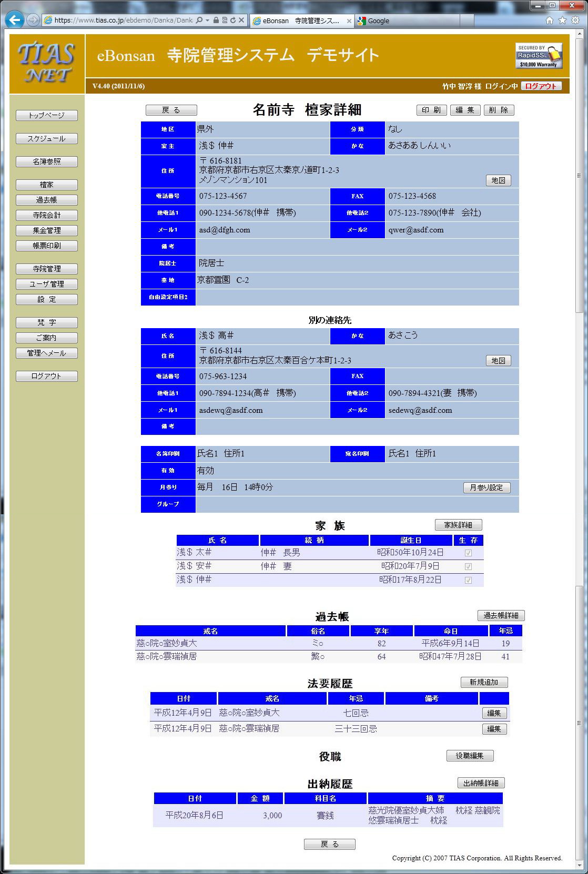
Task: Click the 役職編集 button
Action: tap(470, 756)
